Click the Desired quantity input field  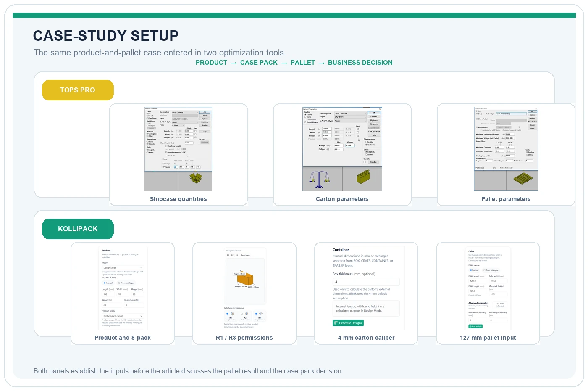(x=134, y=305)
